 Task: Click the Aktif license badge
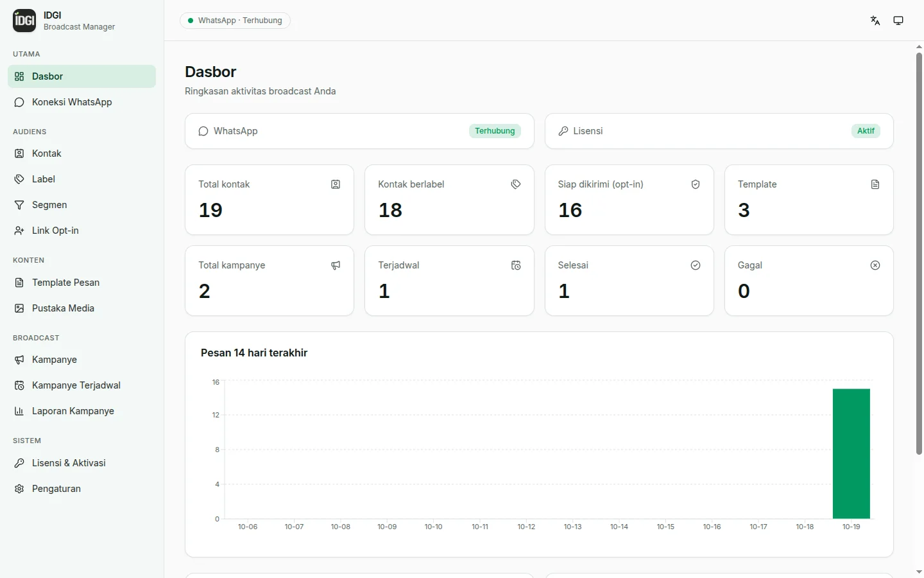[x=866, y=131]
